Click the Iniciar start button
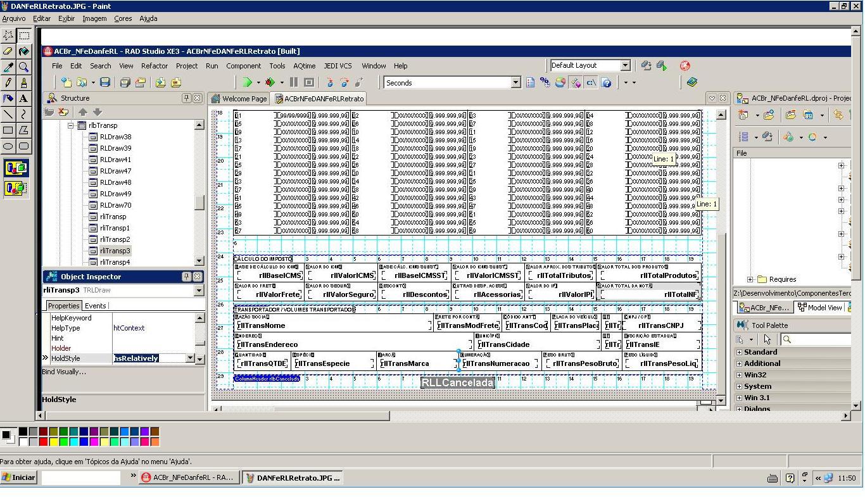This screenshot has width=865, height=504. pyautogui.click(x=19, y=477)
